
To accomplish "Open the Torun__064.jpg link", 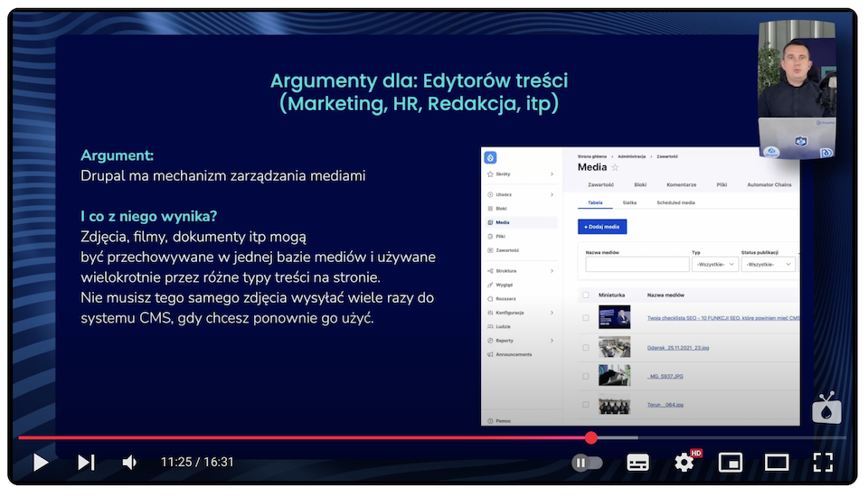I will click(665, 405).
